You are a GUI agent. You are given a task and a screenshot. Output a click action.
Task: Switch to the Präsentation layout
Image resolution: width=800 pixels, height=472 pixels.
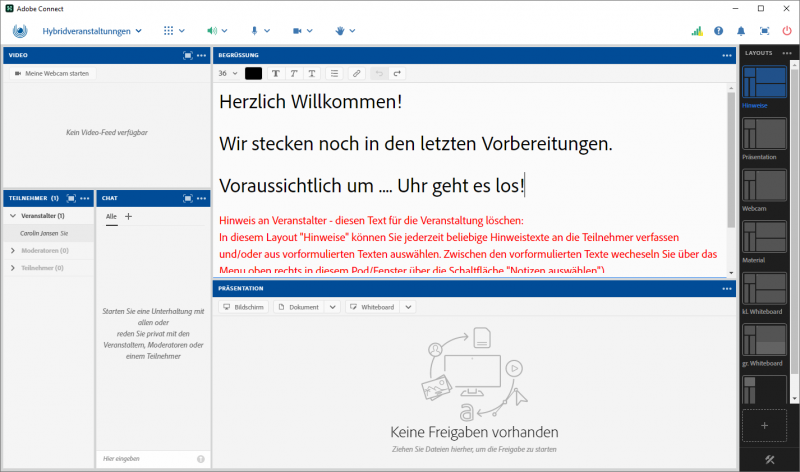tap(764, 134)
